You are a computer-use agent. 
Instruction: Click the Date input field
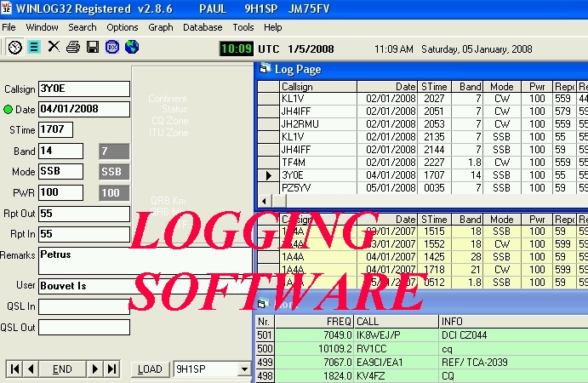(x=84, y=109)
